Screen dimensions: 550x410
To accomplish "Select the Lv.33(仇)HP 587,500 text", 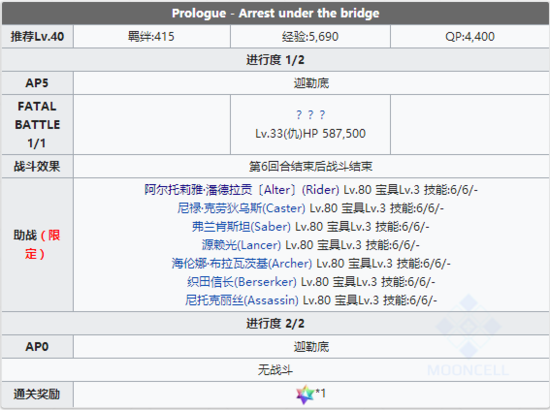I will click(x=310, y=134).
